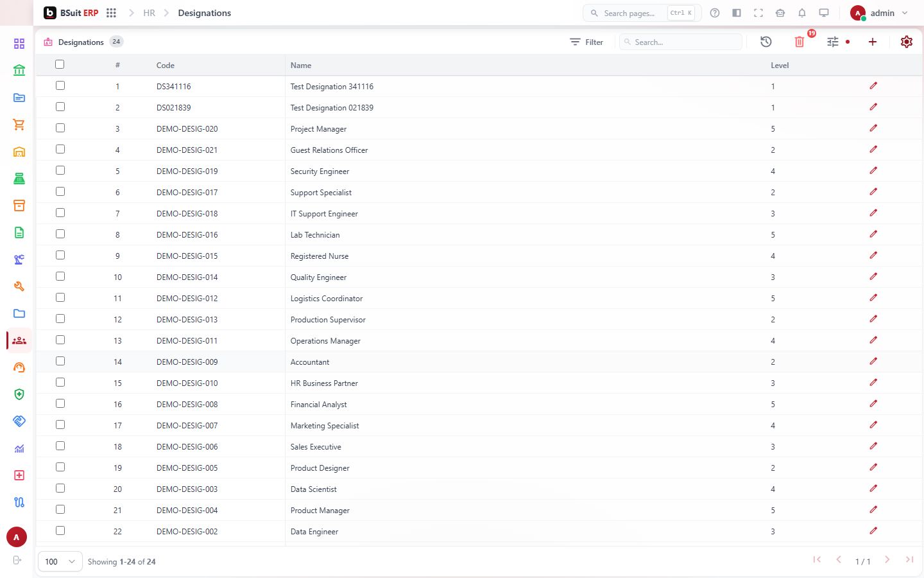Image resolution: width=924 pixels, height=578 pixels.
Task: Enter fullscreen mode via top bar icon
Action: pos(758,13)
